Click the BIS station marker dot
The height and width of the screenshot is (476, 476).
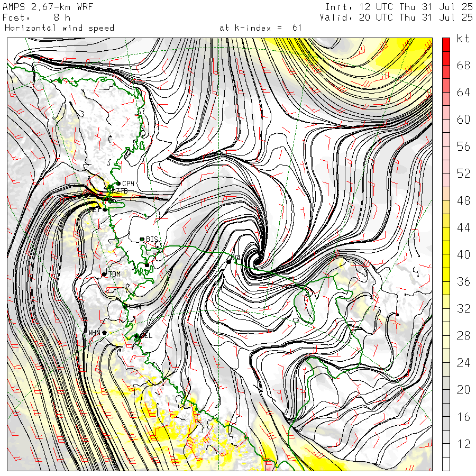pyautogui.click(x=142, y=239)
